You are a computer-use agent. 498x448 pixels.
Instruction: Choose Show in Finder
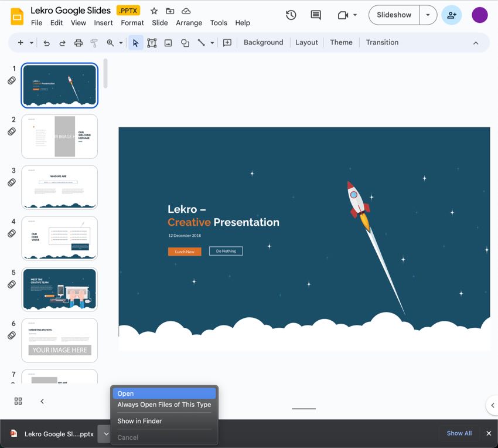click(x=164, y=421)
